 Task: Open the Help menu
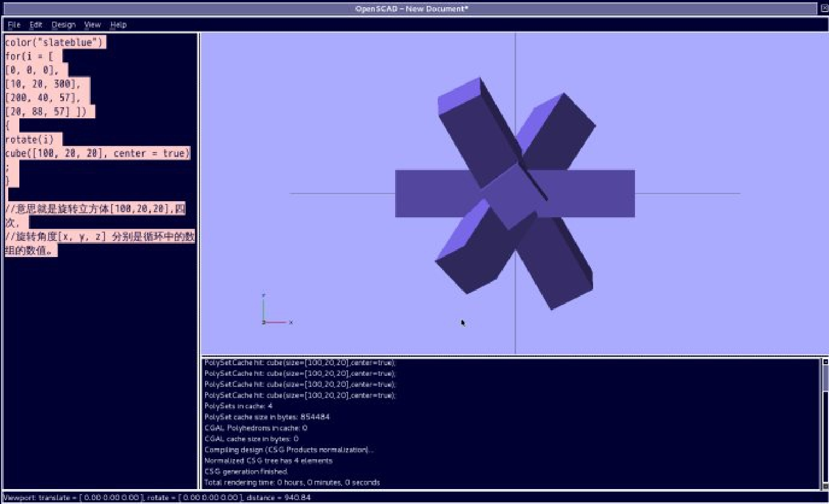coord(118,25)
